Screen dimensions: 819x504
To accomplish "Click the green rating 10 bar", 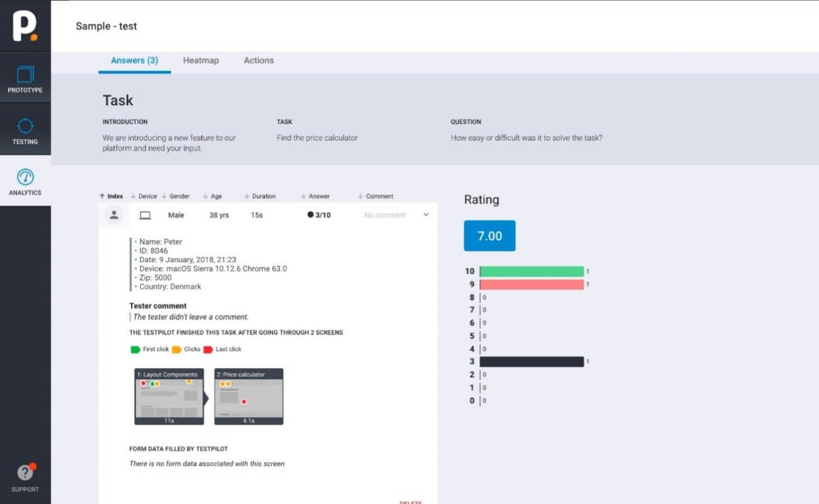I will pos(531,272).
